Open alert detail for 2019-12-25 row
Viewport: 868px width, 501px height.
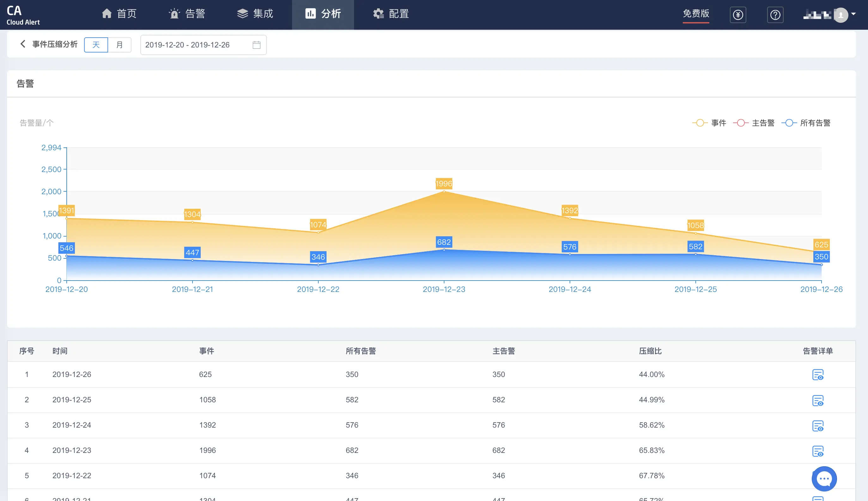(817, 400)
